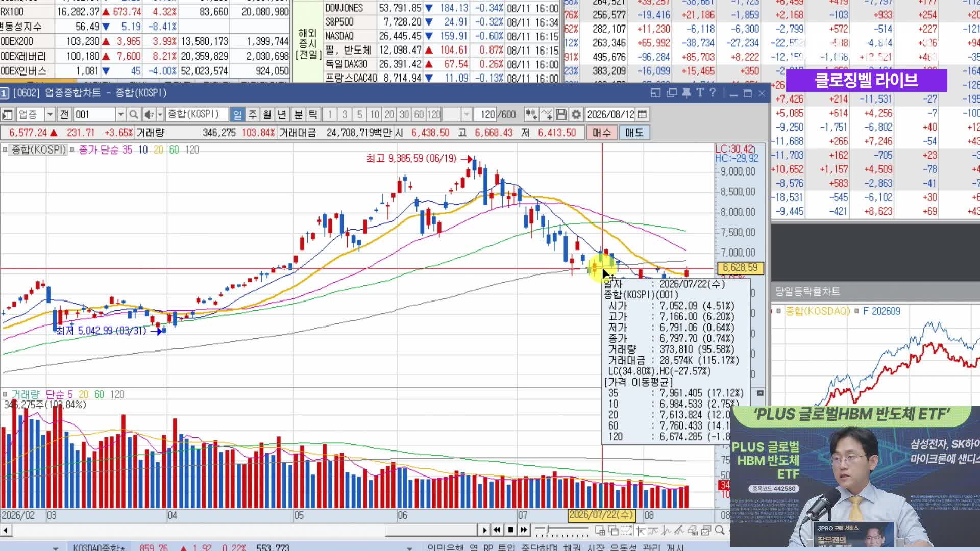Viewport: 980px width, 551px height.
Task: Play chart replay with the play arrow
Action: (484, 530)
